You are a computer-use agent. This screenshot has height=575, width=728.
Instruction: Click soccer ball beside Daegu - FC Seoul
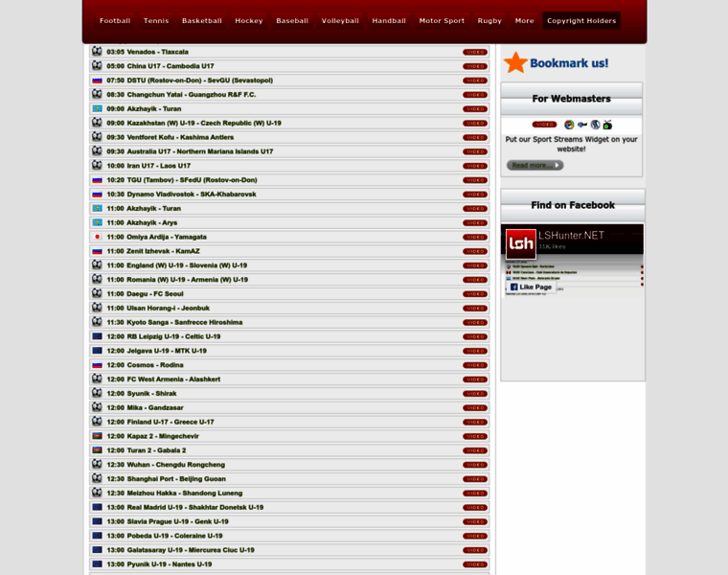click(x=97, y=293)
